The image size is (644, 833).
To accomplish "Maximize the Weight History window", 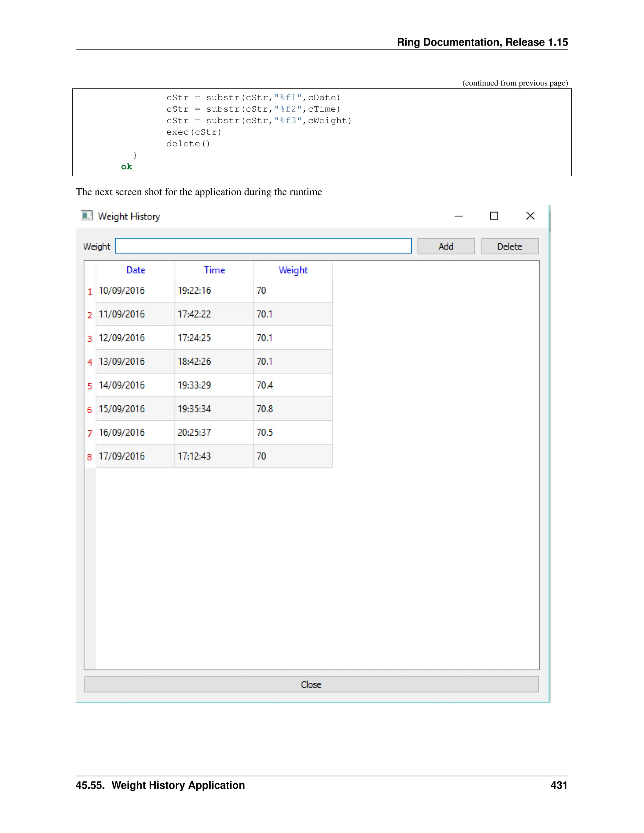I will pos(494,216).
